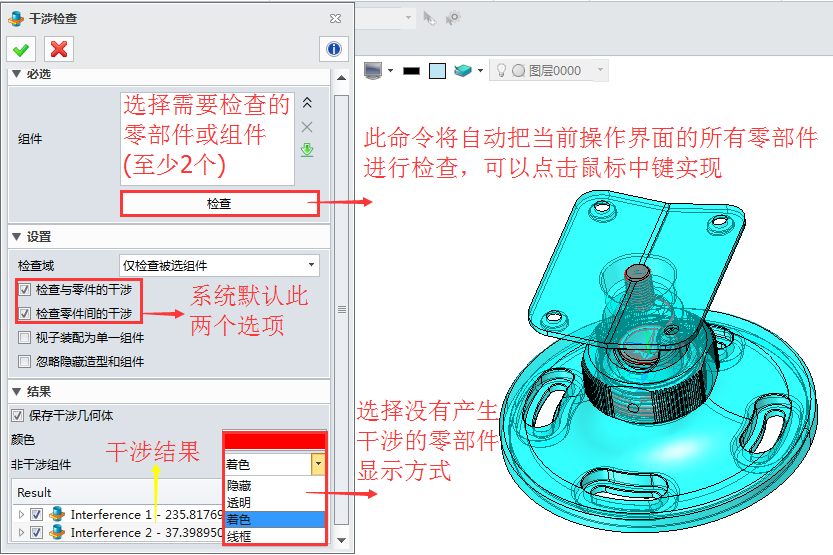This screenshot has height=555, width=833.
Task: Toggle 检查与零件的干涉 checkbox
Action: [25, 289]
